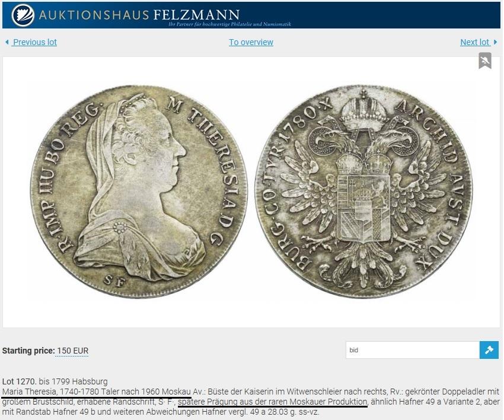Open the Next lot link

click(475, 42)
